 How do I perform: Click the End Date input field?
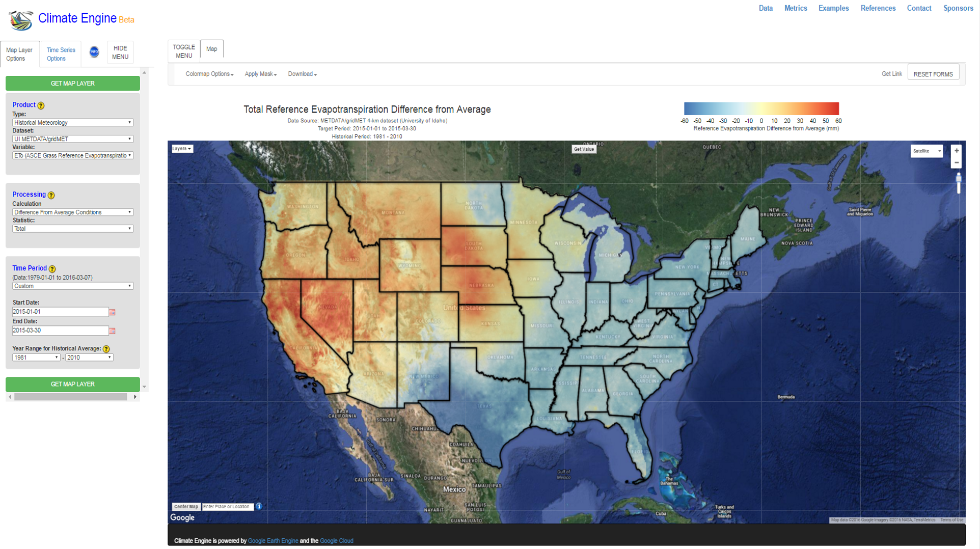click(60, 331)
